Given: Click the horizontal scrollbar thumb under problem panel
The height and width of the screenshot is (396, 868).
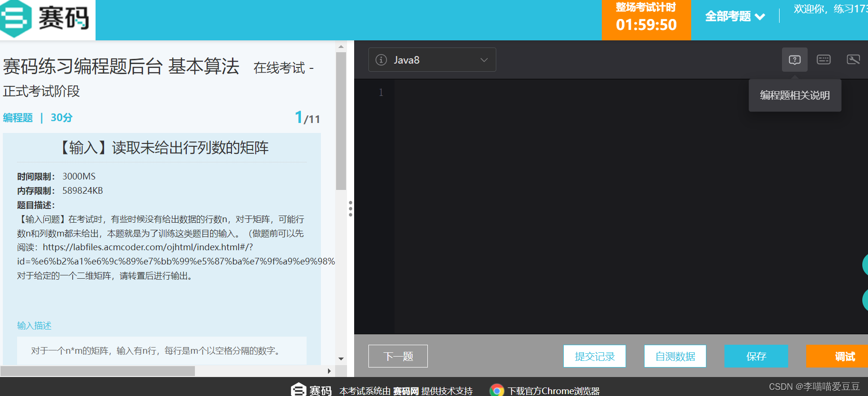Looking at the screenshot, I should 97,371.
